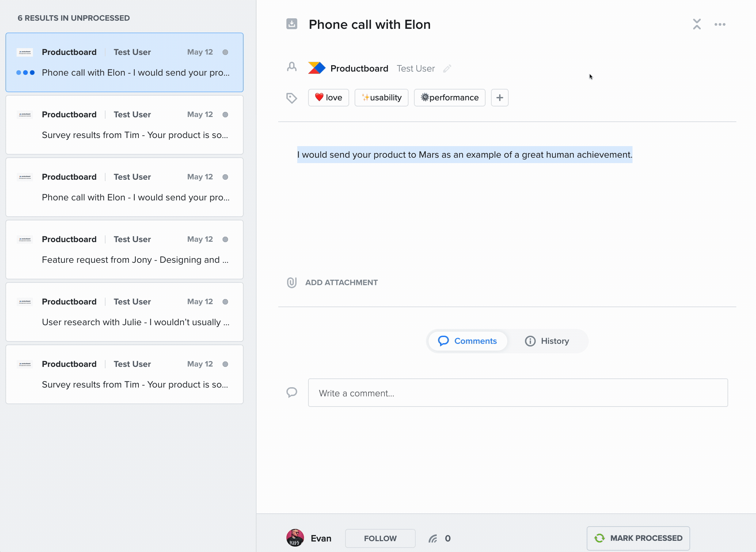Open the unselected Phone call with Elon note
This screenshot has width=756, height=552.
click(125, 187)
